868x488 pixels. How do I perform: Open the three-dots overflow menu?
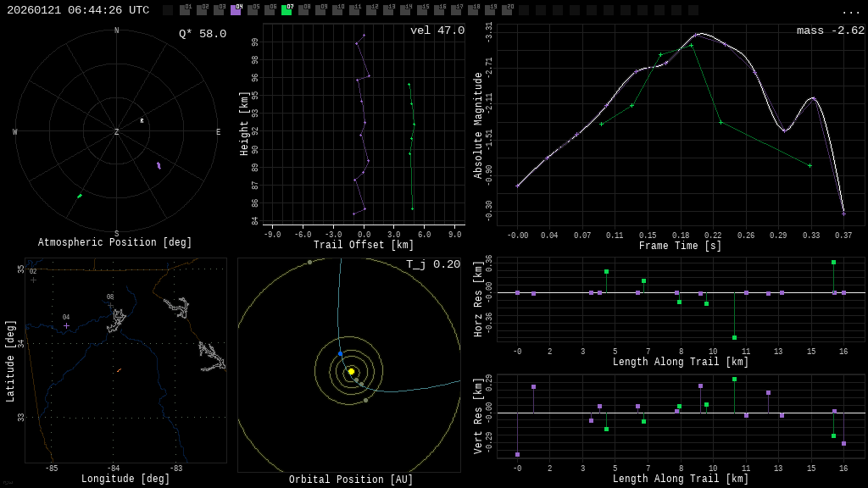(850, 11)
